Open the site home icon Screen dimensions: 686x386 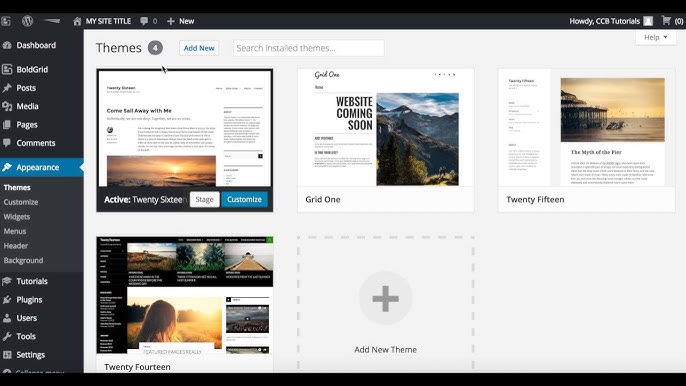click(x=77, y=21)
